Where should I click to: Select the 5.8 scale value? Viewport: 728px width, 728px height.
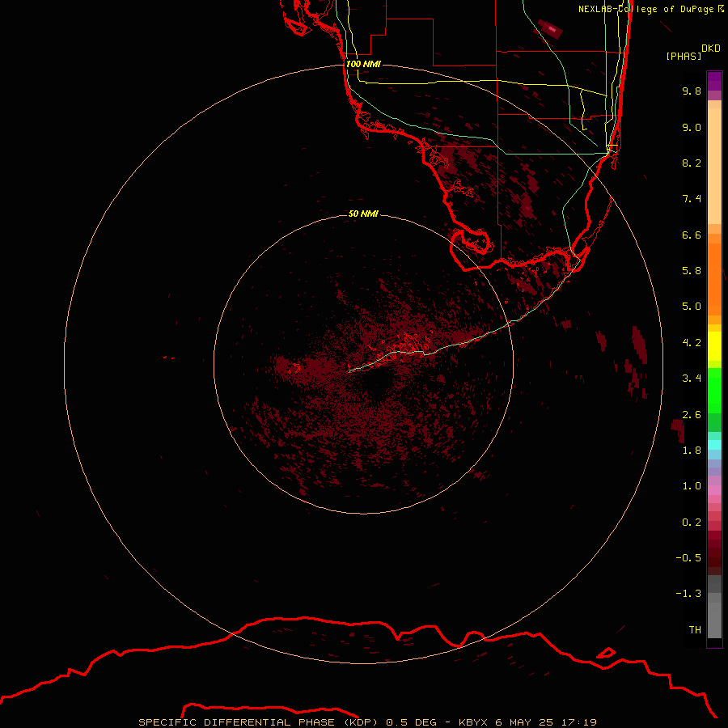pos(692,271)
